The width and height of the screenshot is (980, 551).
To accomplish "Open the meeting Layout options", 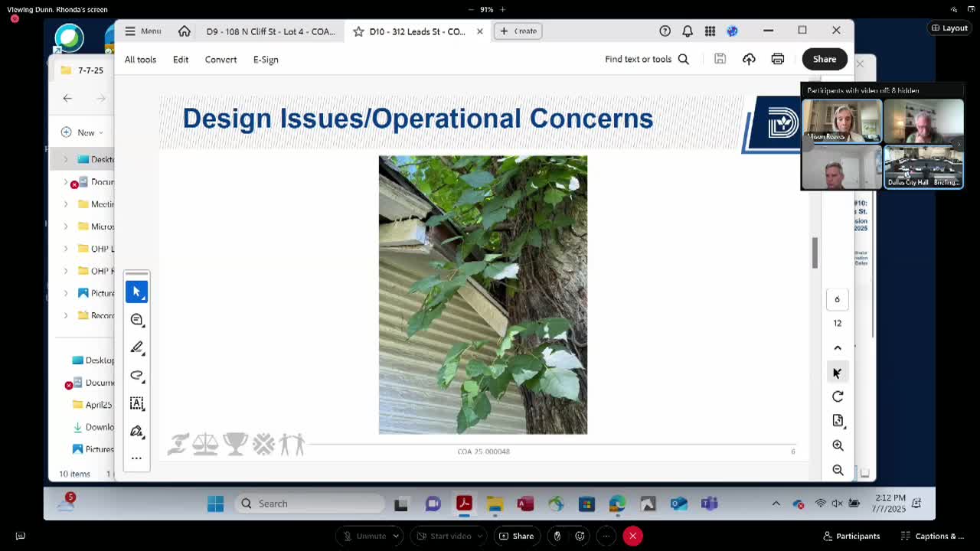I will coord(949,28).
